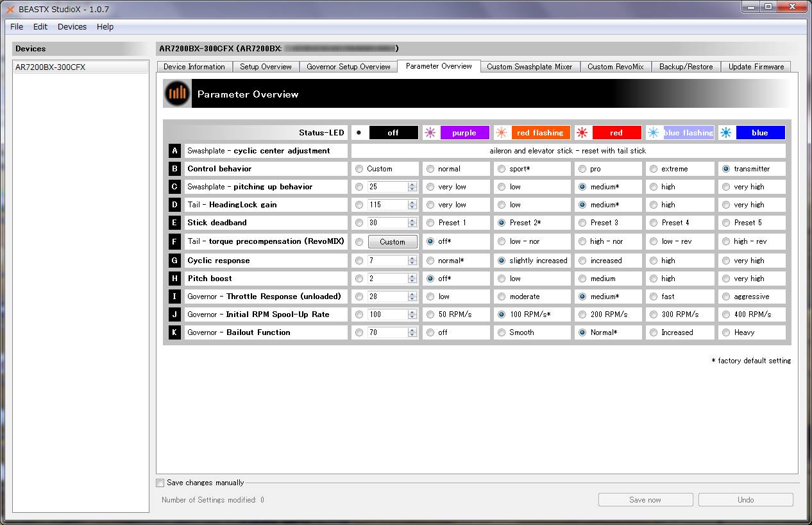Select 'increased' for Cyclic response
The height and width of the screenshot is (525, 812).
(x=582, y=261)
